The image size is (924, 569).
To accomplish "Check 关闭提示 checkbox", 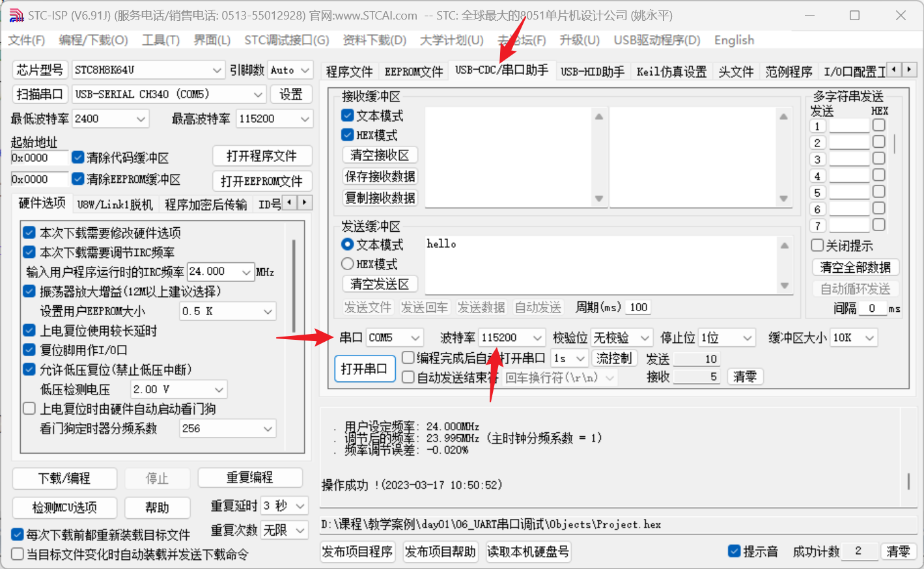I will pos(817,245).
